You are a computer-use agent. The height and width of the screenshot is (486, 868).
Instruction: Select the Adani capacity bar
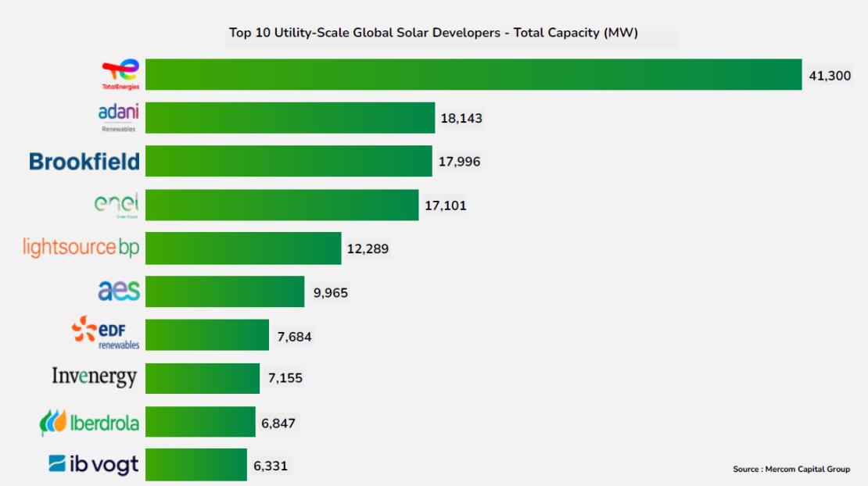click(289, 116)
